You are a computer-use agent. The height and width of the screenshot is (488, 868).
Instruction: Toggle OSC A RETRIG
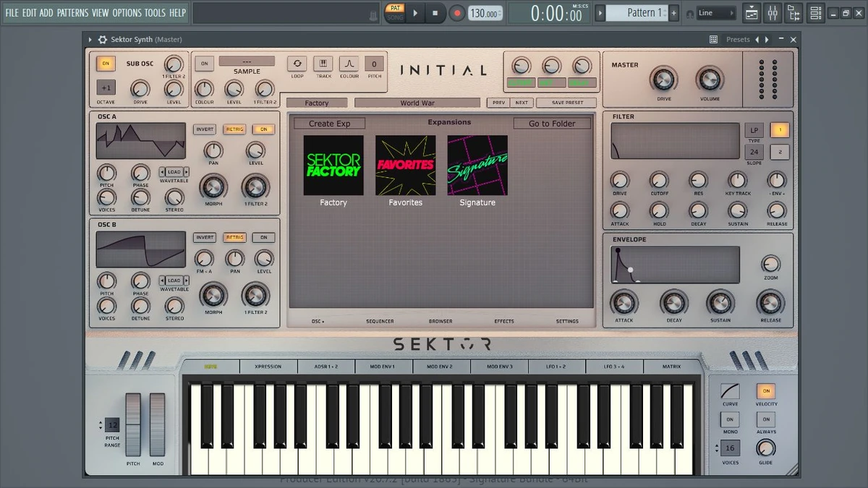[234, 129]
